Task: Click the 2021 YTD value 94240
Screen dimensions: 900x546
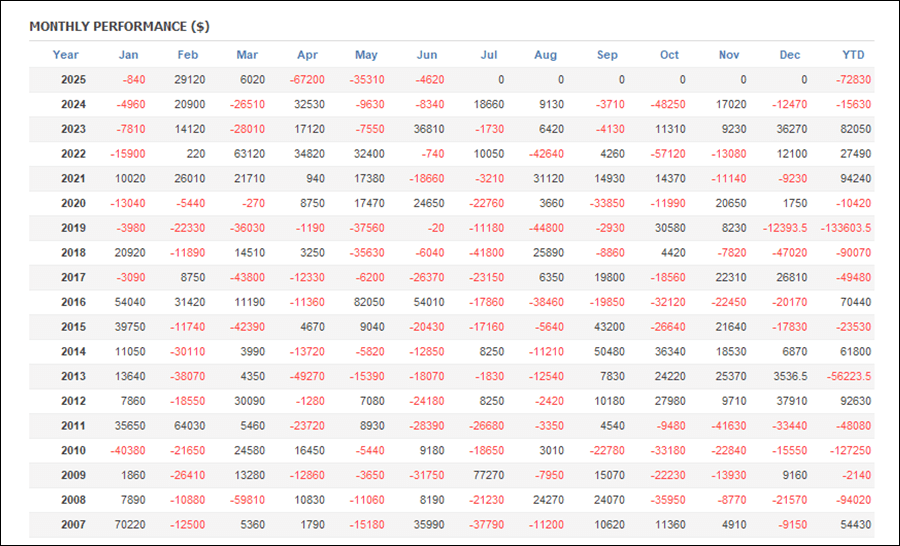Action: click(x=856, y=179)
